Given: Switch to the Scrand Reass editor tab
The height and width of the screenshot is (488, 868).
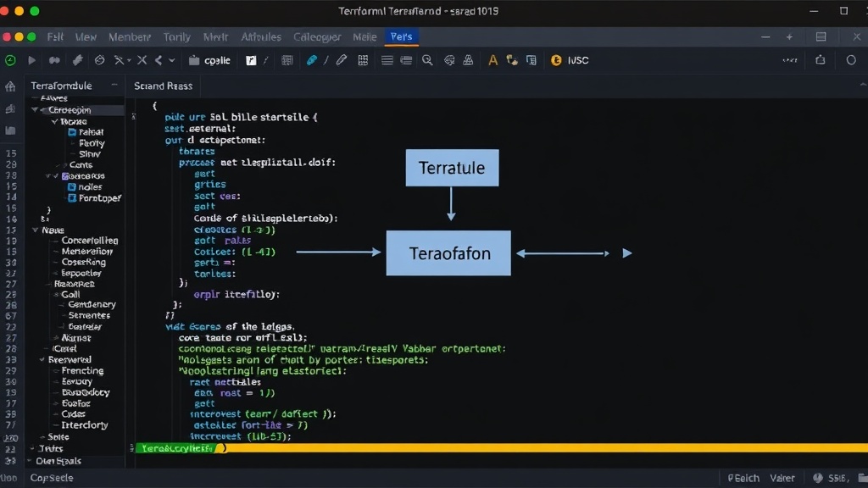Looking at the screenshot, I should (164, 86).
